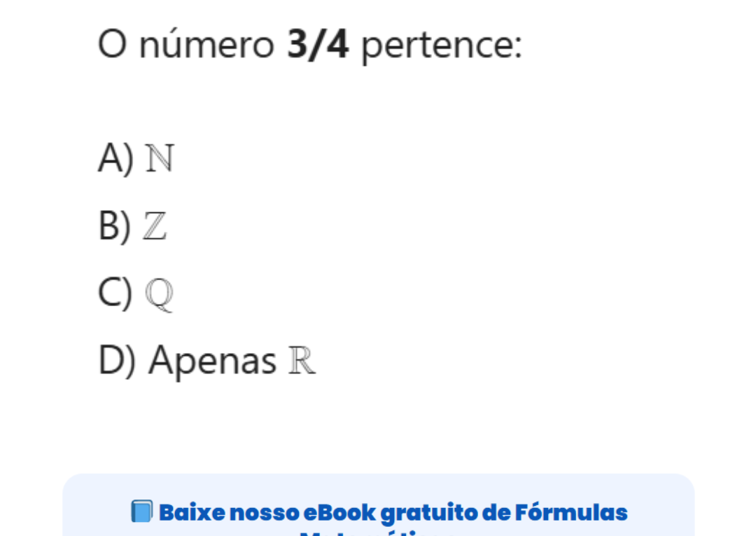This screenshot has width=756, height=536.
Task: Select option D) Apenas ℝ
Action: tap(207, 361)
